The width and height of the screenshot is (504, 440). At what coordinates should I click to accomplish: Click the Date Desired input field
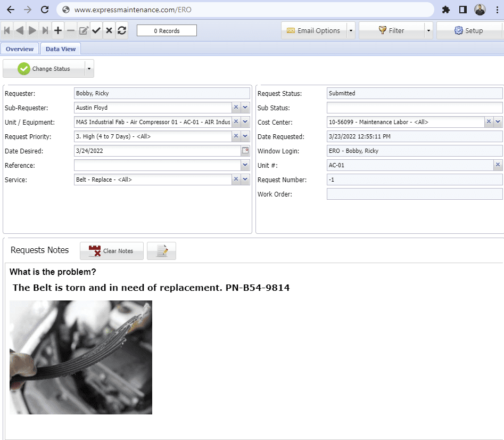pos(158,151)
